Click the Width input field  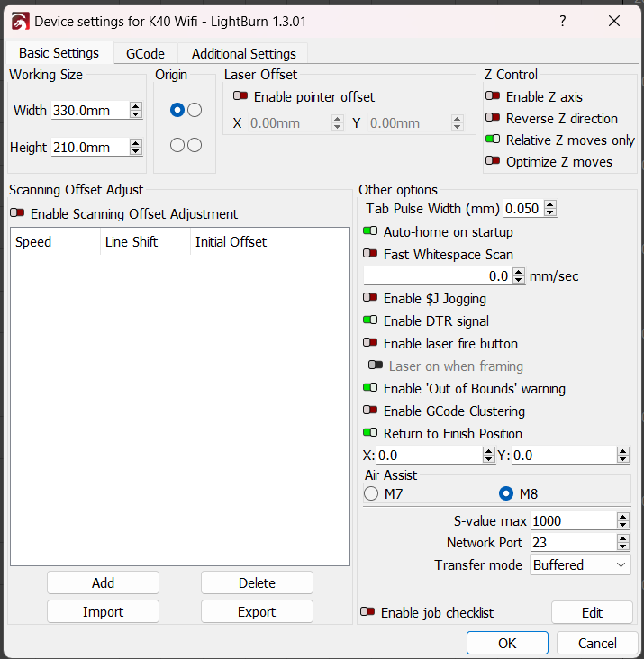pos(90,111)
